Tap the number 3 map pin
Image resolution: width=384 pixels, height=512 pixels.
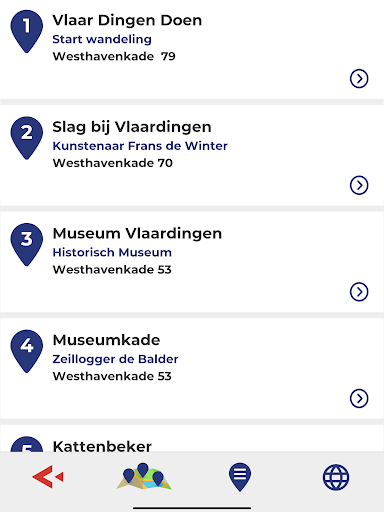click(x=27, y=244)
